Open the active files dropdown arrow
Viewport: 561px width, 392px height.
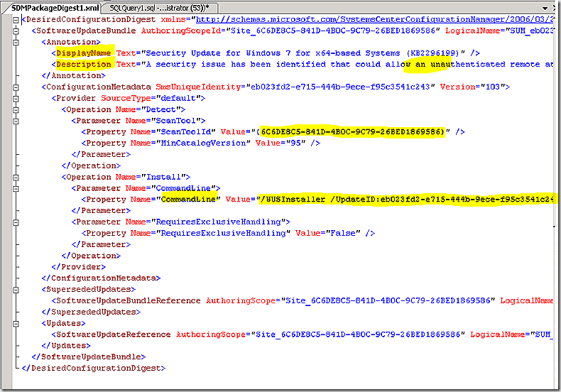(545, 8)
